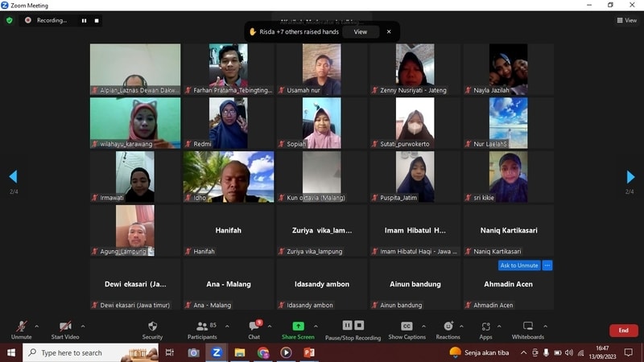This screenshot has height=362, width=644.
Task: Pause the recording in bottom toolbar
Action: tap(348, 325)
